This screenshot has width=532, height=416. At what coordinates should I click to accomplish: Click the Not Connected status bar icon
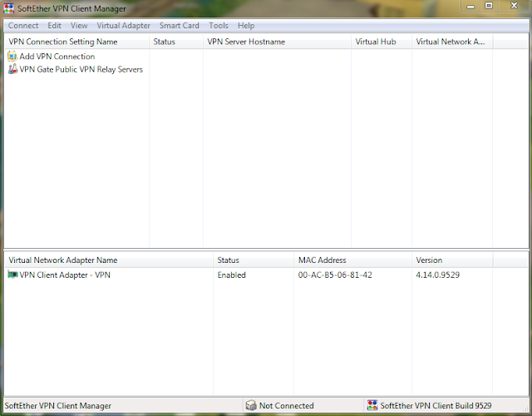point(251,405)
